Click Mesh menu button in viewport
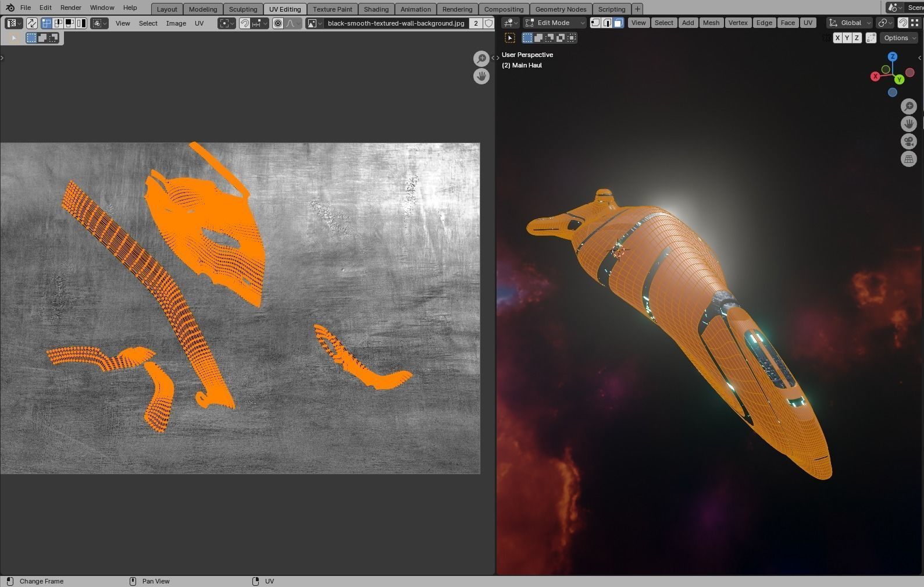This screenshot has height=587, width=924. tap(711, 23)
